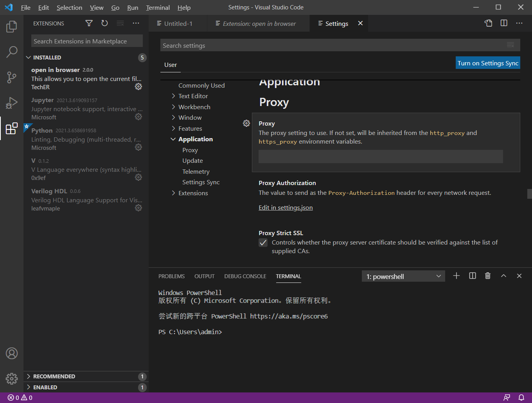Screen dimensions: 532x403
Task: Kill the terminal with trash icon
Action: pyautogui.click(x=488, y=276)
